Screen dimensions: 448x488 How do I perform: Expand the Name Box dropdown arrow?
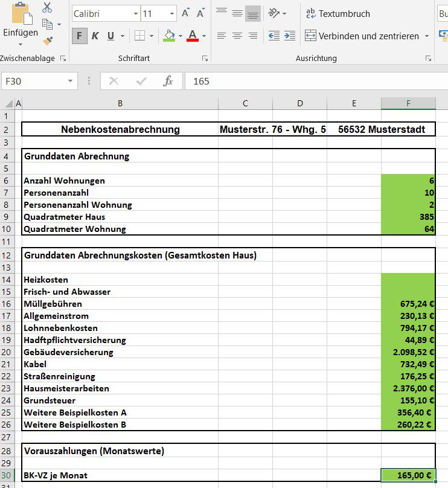[71, 81]
